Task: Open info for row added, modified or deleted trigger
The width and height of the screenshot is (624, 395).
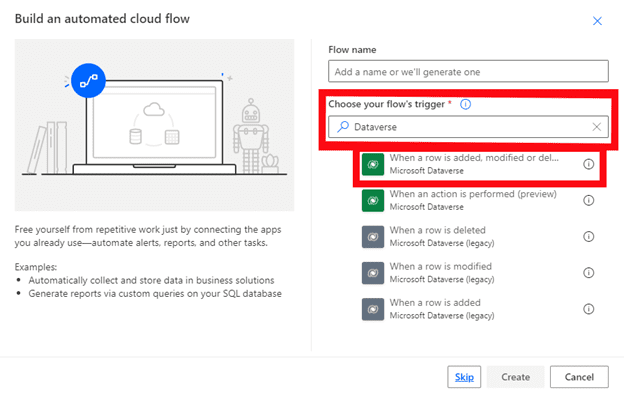Action: point(589,164)
